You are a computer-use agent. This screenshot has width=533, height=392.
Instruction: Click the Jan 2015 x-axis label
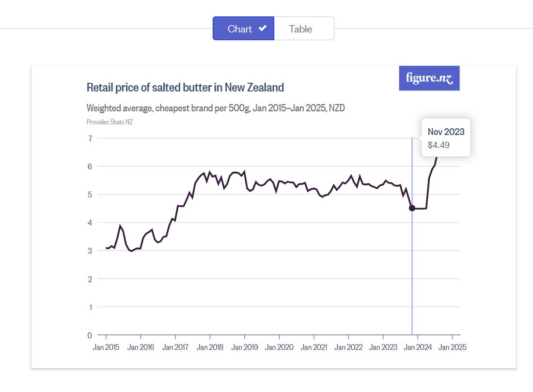[x=106, y=347]
